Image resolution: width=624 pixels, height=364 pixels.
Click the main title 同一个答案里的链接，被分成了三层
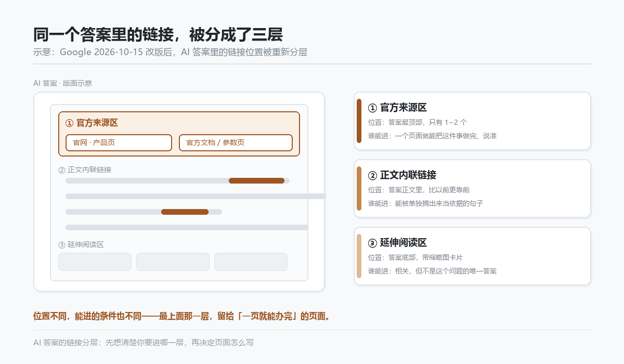point(158,34)
